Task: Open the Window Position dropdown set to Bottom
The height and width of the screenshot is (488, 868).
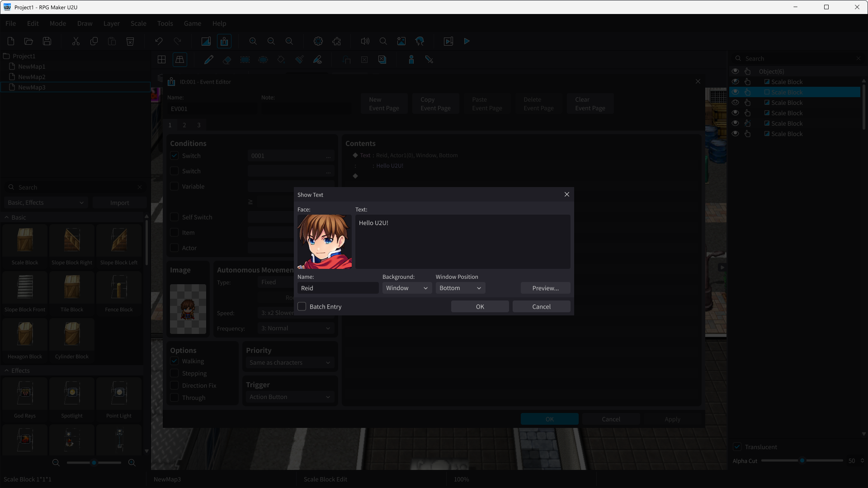Action: click(x=460, y=288)
